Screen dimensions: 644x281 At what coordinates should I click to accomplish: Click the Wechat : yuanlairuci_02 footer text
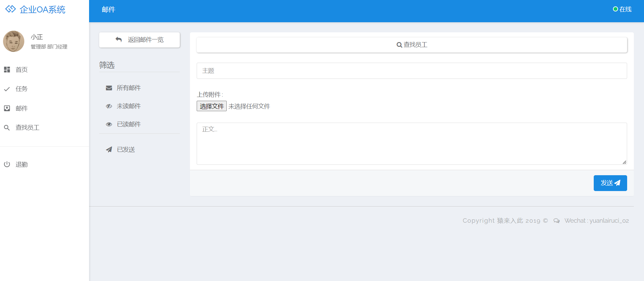(x=597, y=221)
